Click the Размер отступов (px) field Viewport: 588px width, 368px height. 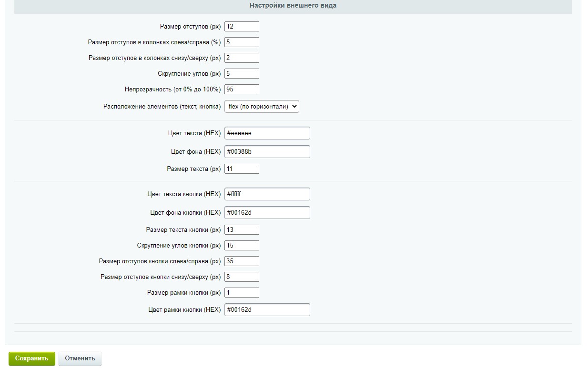pos(242,27)
